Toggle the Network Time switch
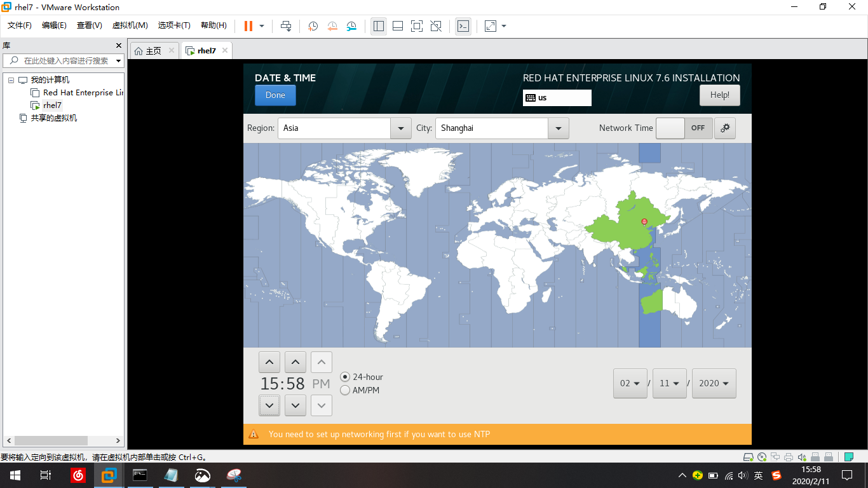 [683, 128]
